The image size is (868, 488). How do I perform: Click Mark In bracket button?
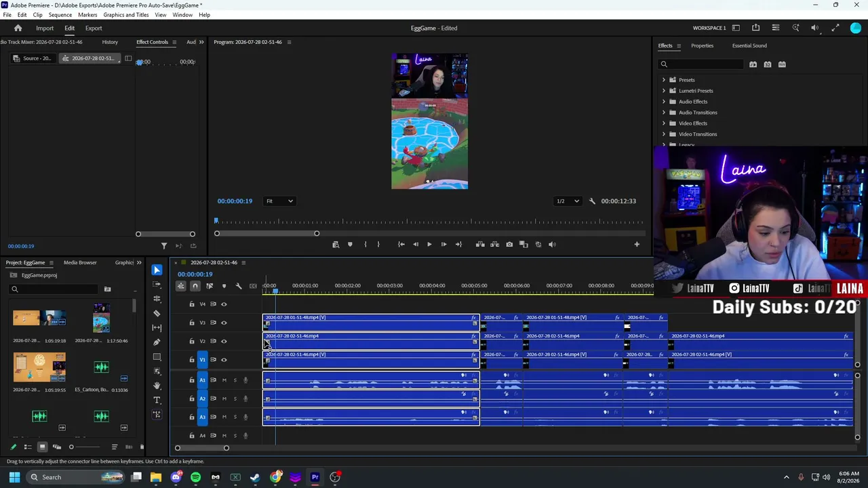365,245
